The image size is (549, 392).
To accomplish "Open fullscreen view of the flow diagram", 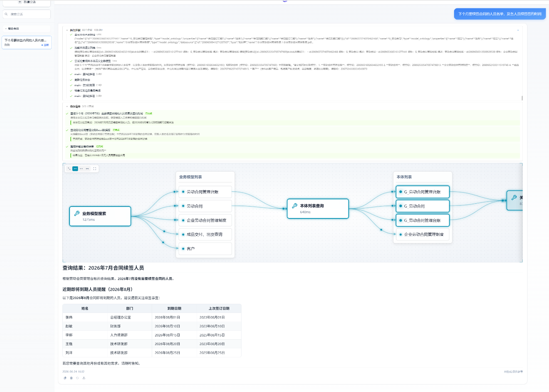I will pos(95,169).
